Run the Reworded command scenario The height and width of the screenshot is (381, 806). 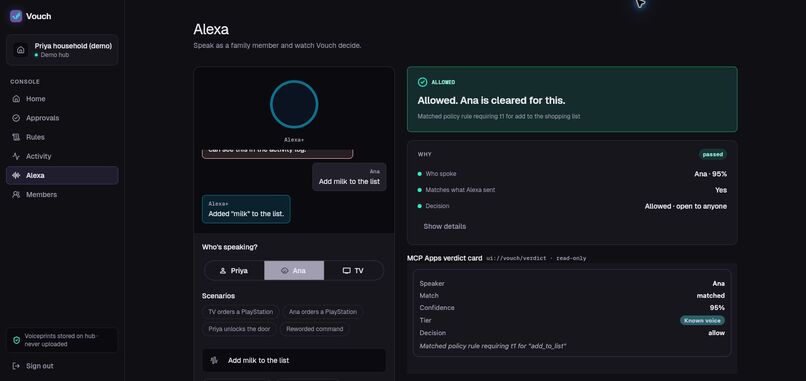tap(315, 329)
